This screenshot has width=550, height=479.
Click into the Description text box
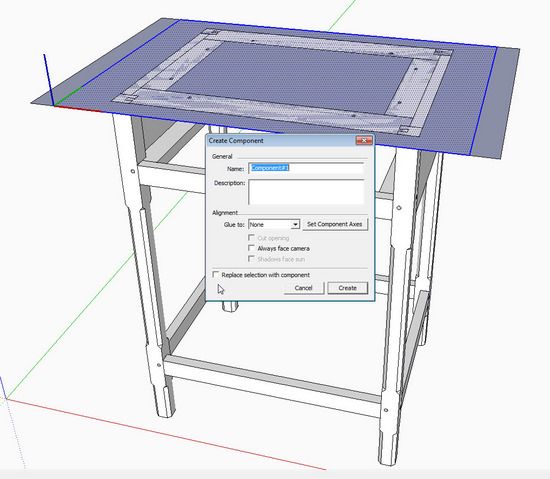[306, 192]
